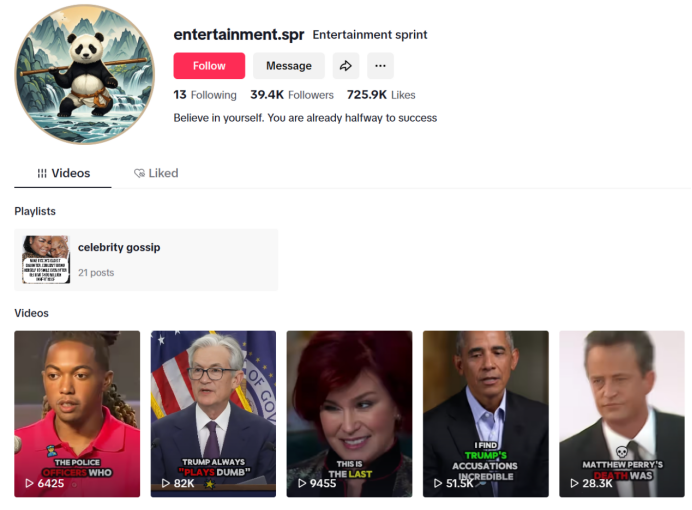Open the 'This is the last' video
This screenshot has width=692, height=510.
350,414
